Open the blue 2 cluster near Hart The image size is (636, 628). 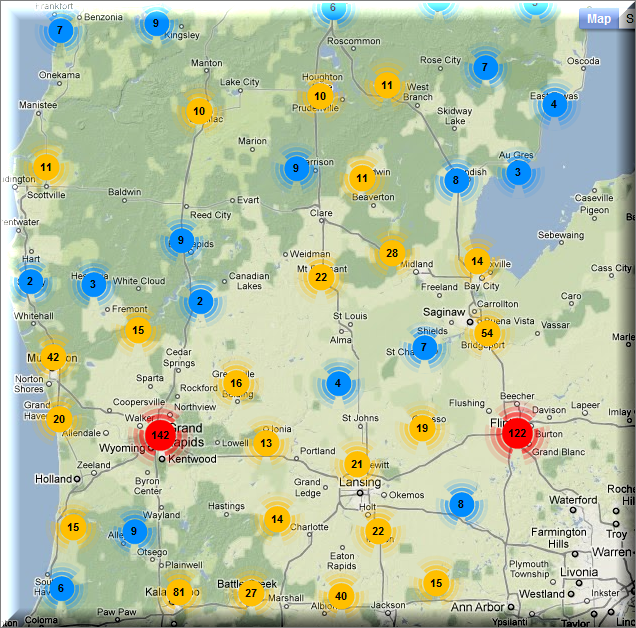[30, 281]
